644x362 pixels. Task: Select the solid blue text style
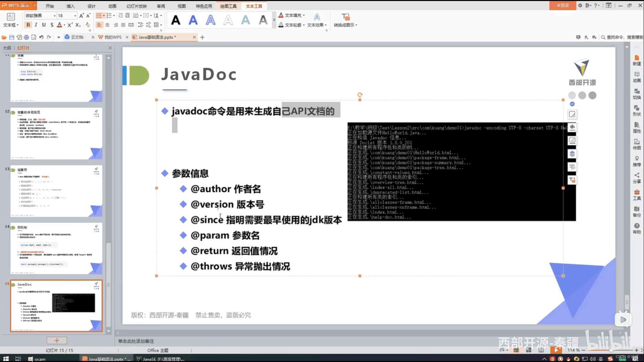(193, 20)
